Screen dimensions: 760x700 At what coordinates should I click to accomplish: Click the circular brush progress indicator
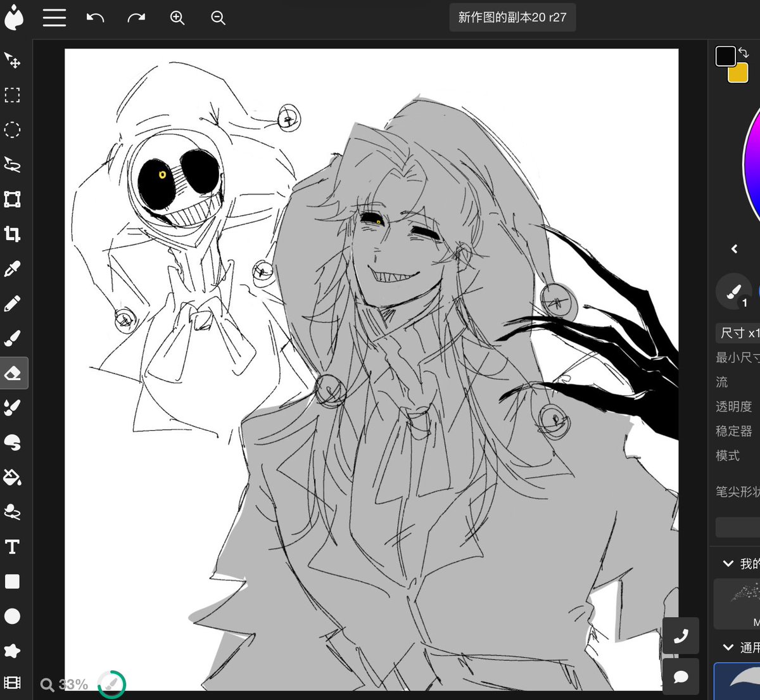(111, 684)
